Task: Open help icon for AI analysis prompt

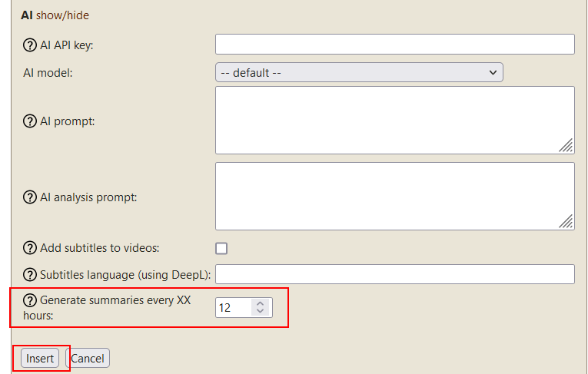Action: [30, 197]
